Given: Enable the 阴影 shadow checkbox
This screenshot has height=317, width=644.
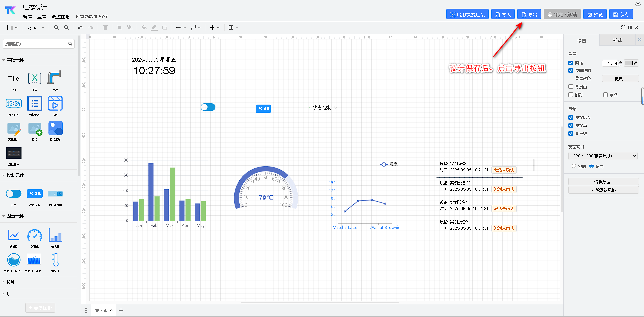Looking at the screenshot, I should click(571, 95).
